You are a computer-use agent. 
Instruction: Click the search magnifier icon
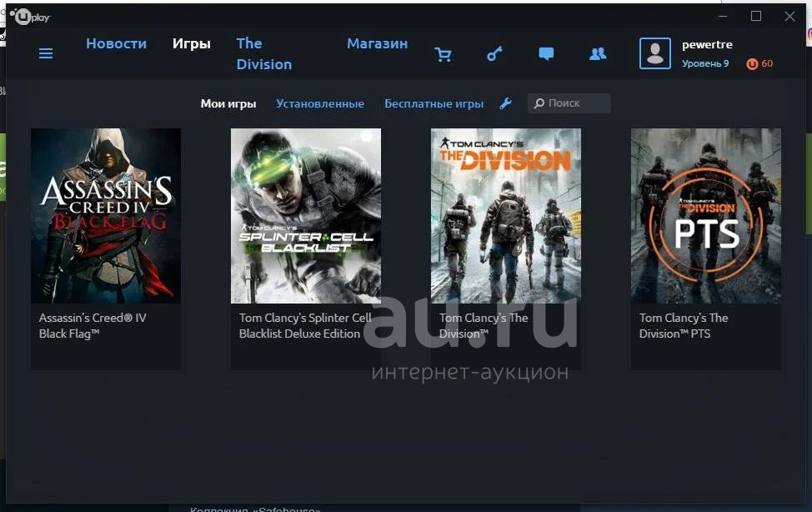coord(539,103)
